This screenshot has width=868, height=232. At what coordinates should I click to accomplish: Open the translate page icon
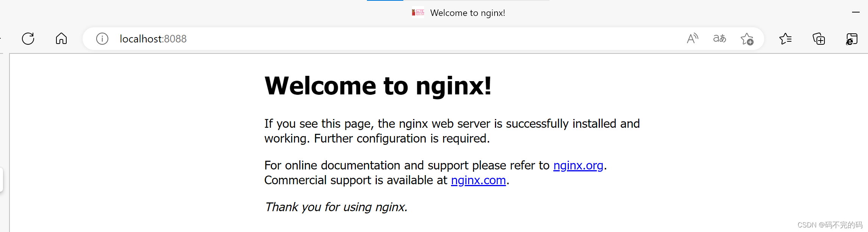click(x=720, y=39)
